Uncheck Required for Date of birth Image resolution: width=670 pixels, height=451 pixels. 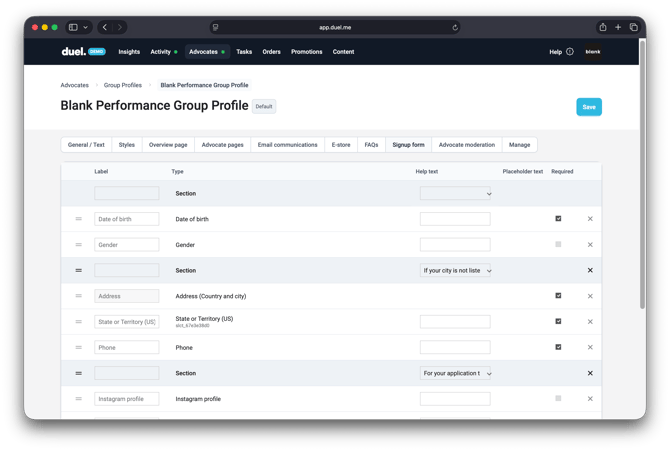click(x=558, y=219)
